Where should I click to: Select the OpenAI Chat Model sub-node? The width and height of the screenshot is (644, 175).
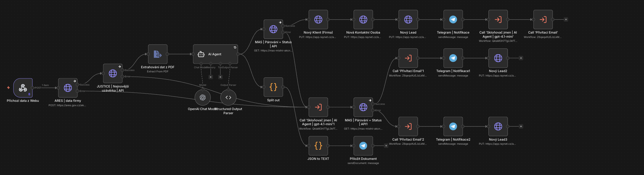pyautogui.click(x=203, y=97)
